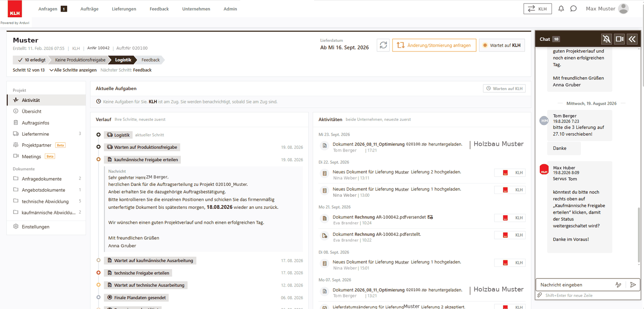Select the 10 erledigt step
Screen dimensions: 644x309
pyautogui.click(x=31, y=60)
